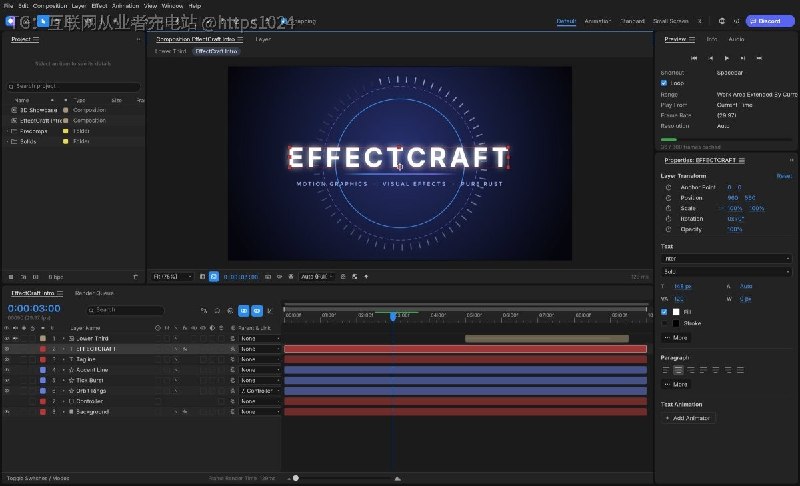Reset the Layer Transform properties
Image resolution: width=800 pixels, height=486 pixels.
[x=784, y=176]
